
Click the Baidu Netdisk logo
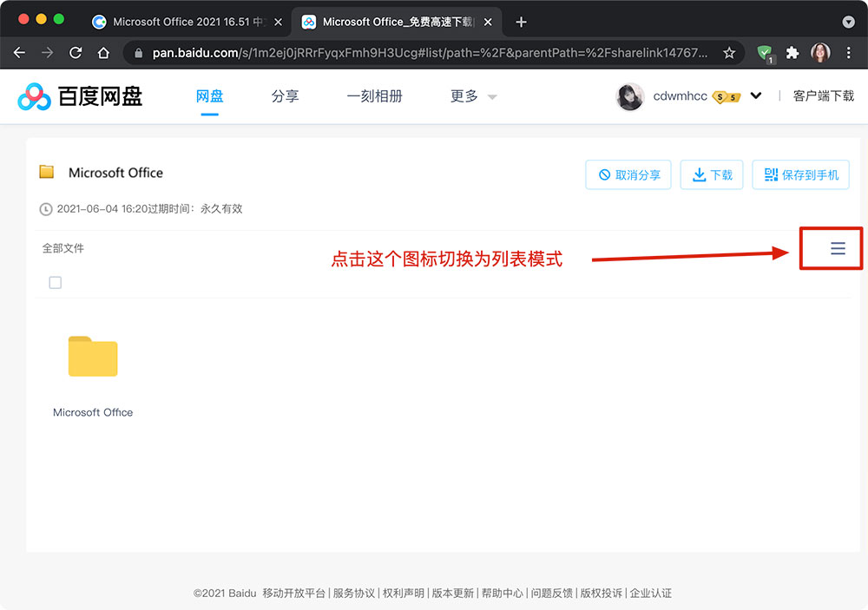pos(80,97)
